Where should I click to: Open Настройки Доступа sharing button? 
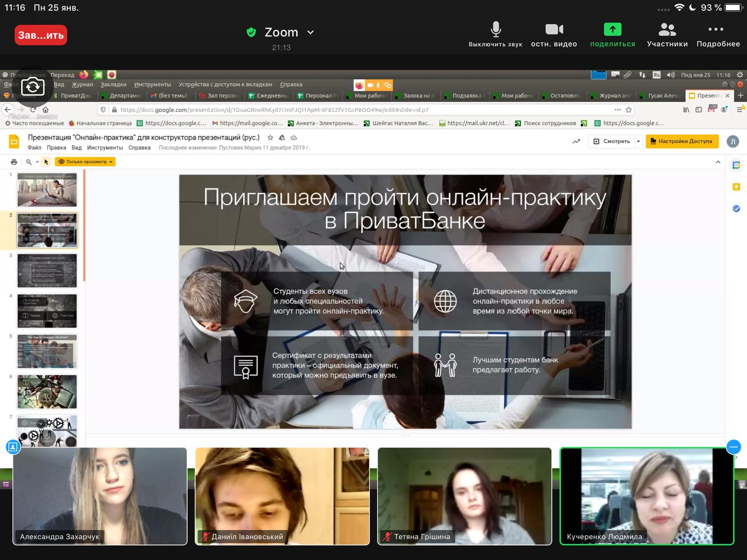(682, 141)
